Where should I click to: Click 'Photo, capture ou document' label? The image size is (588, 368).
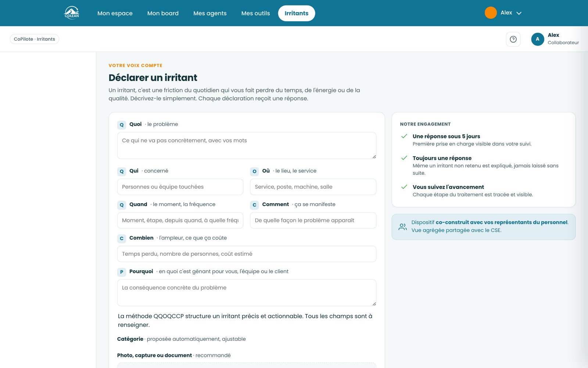pyautogui.click(x=154, y=355)
